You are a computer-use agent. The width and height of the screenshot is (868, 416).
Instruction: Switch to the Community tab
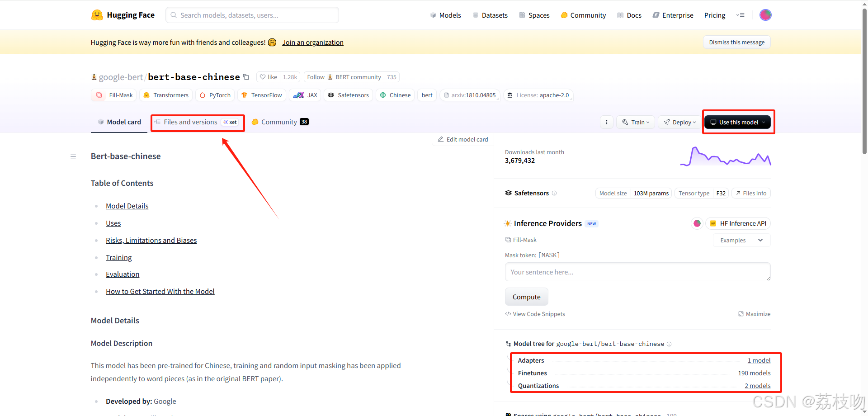[x=280, y=122]
